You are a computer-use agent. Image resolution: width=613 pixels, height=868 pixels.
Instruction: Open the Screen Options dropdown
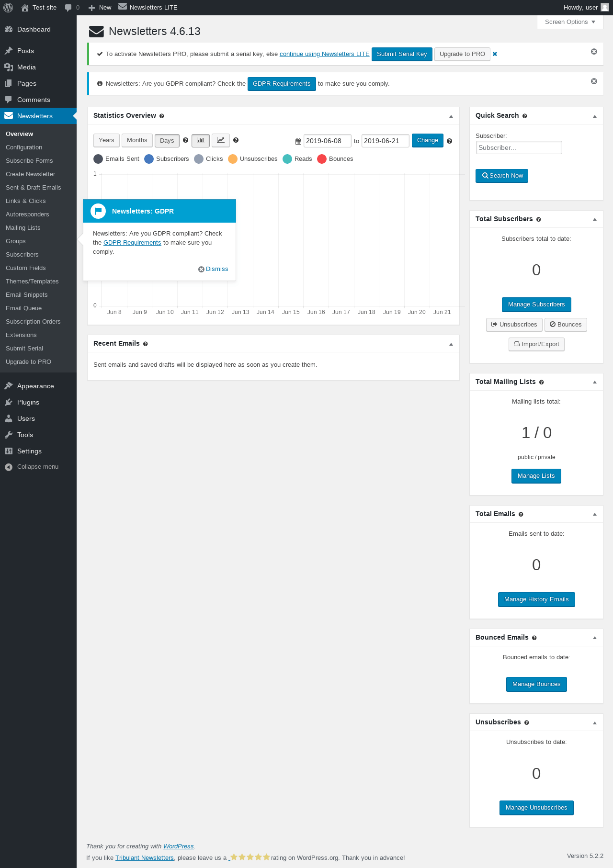pyautogui.click(x=570, y=22)
